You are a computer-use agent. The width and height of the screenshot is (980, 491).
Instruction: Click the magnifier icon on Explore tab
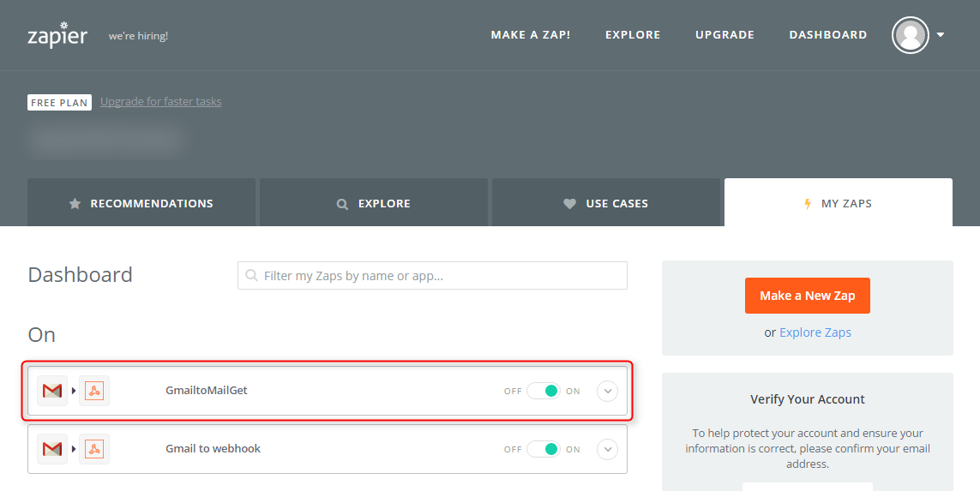(342, 204)
